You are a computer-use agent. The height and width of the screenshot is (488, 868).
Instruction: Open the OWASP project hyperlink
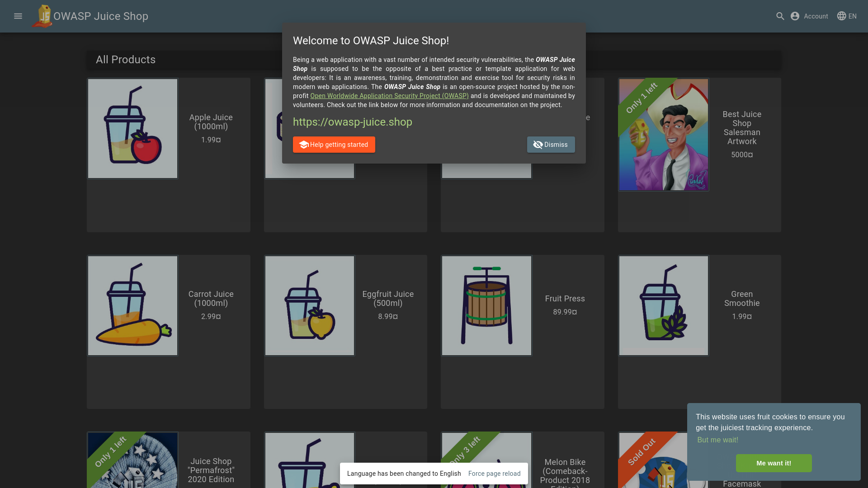(x=389, y=96)
